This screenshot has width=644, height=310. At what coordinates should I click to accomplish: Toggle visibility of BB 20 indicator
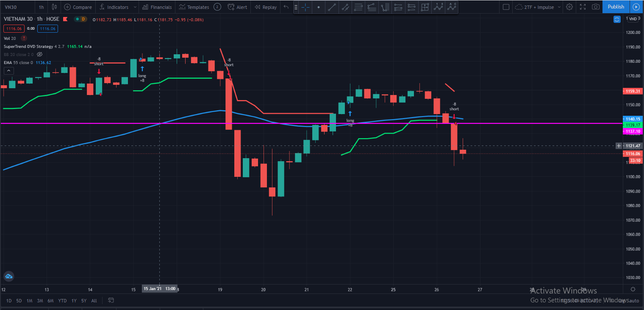coord(40,54)
